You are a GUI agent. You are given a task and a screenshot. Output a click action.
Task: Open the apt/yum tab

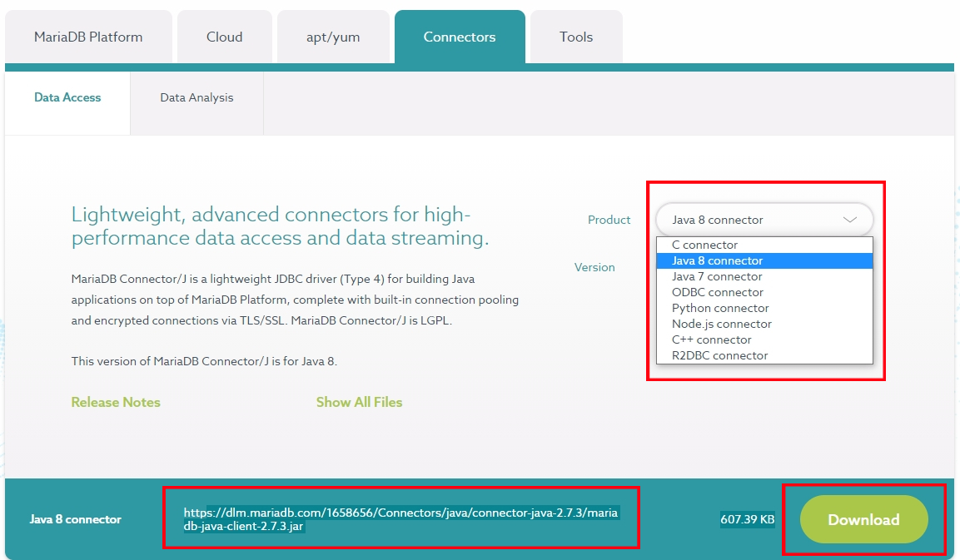pyautogui.click(x=333, y=37)
